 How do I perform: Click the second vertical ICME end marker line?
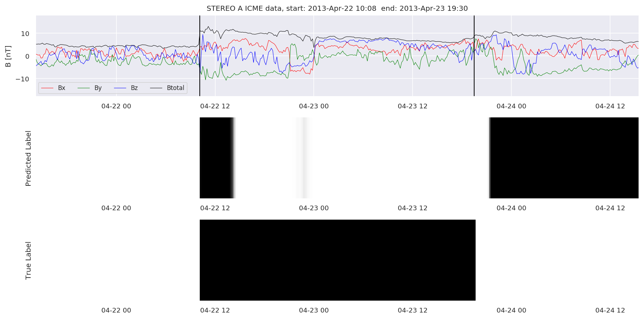coord(474,56)
